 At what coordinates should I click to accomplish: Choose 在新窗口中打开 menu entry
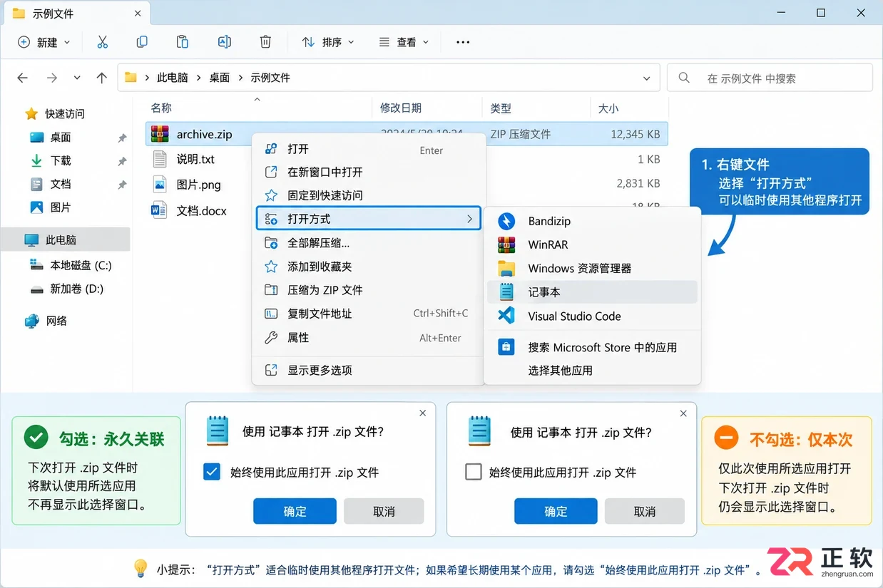point(369,172)
